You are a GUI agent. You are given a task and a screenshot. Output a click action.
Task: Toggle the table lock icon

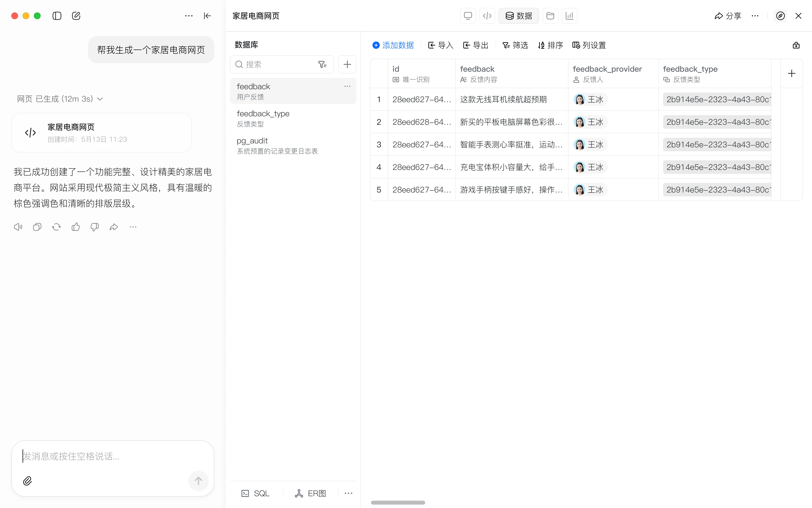point(796,45)
